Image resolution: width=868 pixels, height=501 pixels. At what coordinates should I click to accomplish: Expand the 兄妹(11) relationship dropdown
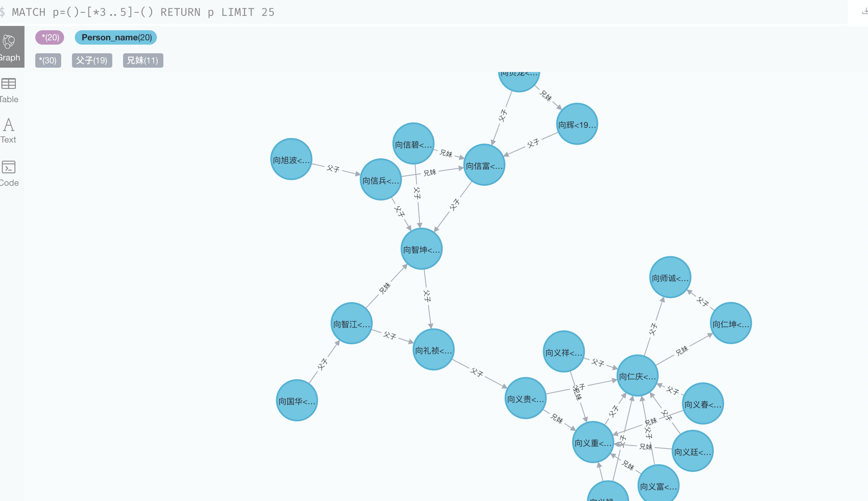pos(141,60)
